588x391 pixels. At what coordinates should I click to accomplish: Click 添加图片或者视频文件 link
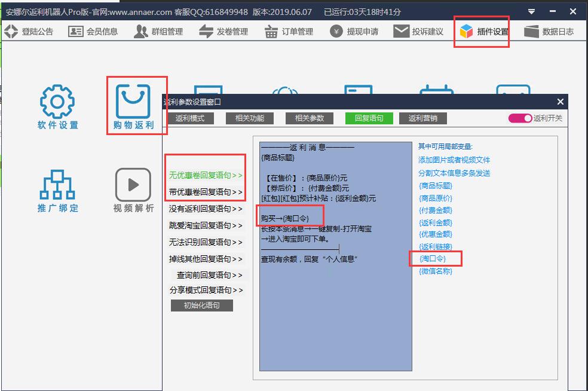point(454,160)
